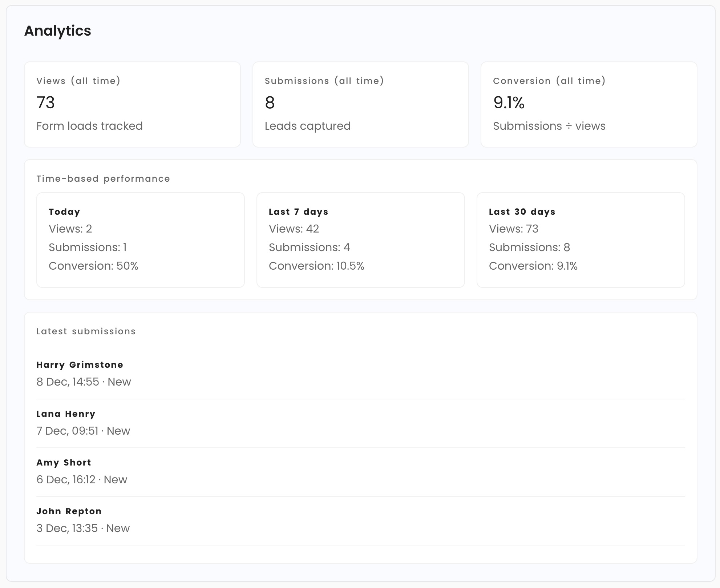Click 'Views: 42' in Last 7 days
720x588 pixels.
(x=294, y=229)
